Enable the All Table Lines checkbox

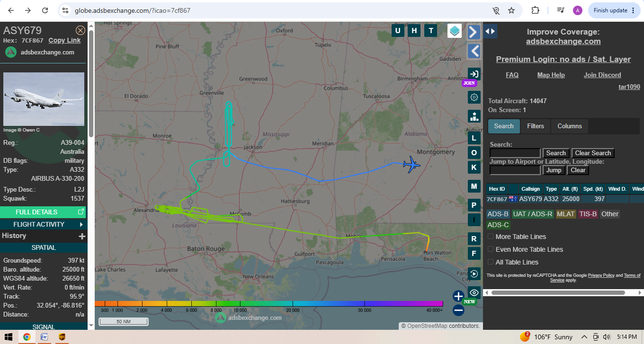click(491, 262)
